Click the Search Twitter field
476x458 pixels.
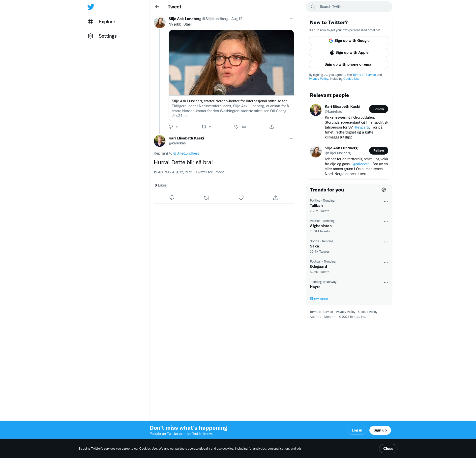click(349, 7)
